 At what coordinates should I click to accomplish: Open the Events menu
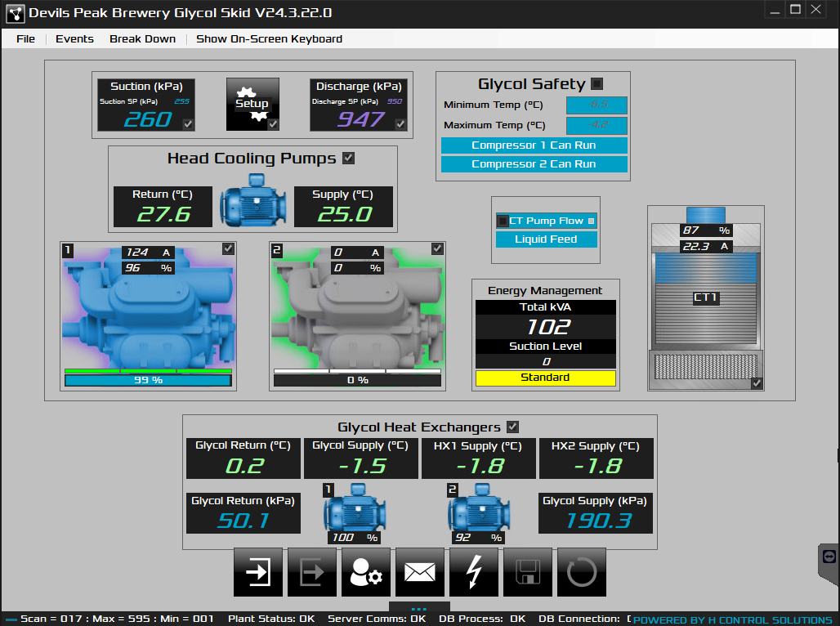[x=74, y=38]
